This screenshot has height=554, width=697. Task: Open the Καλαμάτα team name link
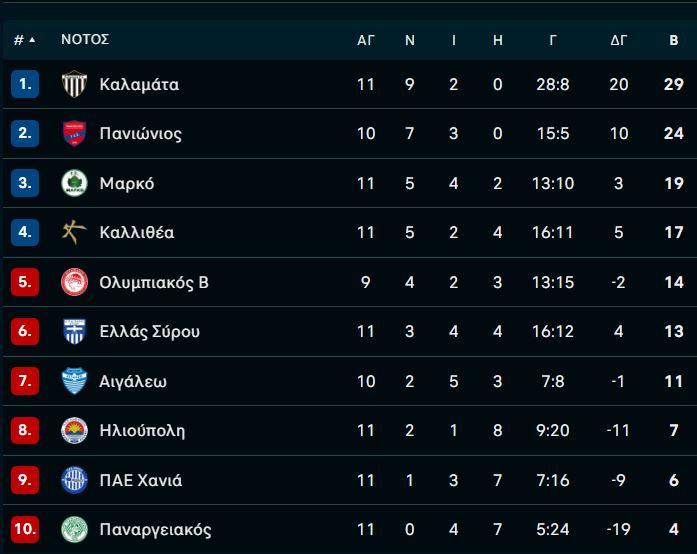click(139, 85)
